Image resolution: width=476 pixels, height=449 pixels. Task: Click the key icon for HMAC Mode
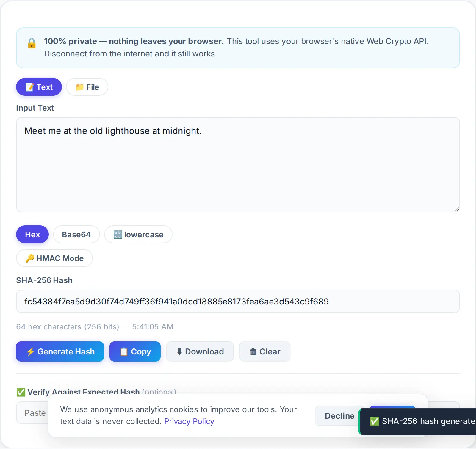[x=30, y=258]
